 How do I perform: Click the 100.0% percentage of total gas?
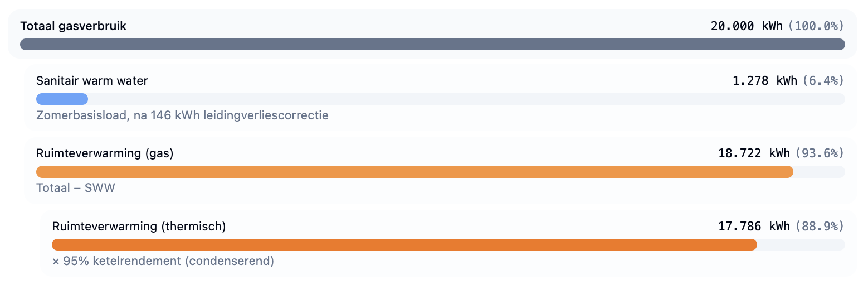point(816,26)
